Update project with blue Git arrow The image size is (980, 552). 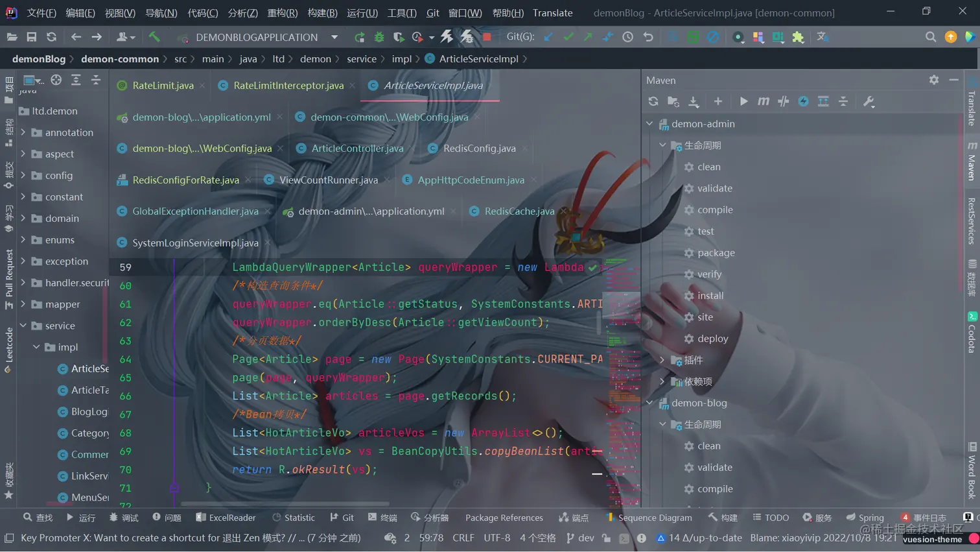point(548,37)
